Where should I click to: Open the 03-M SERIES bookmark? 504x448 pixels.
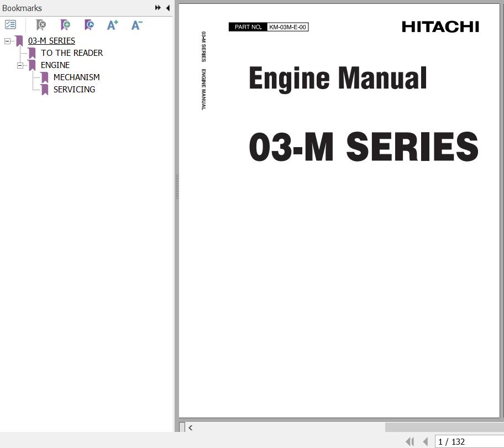pos(51,41)
